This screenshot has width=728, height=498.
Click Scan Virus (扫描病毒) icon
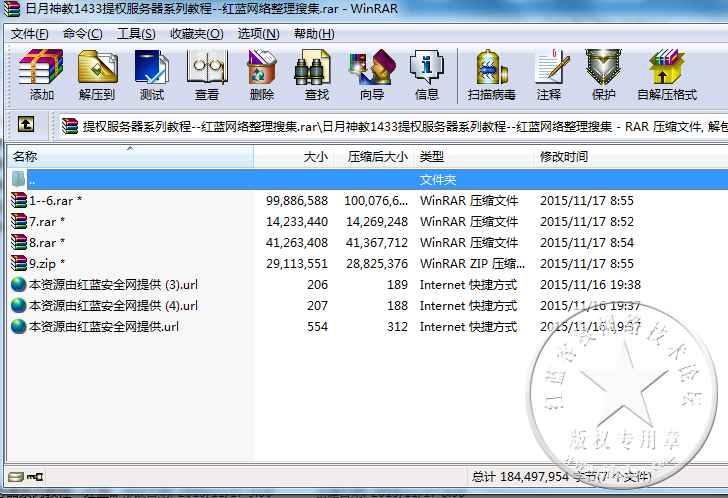click(x=491, y=74)
